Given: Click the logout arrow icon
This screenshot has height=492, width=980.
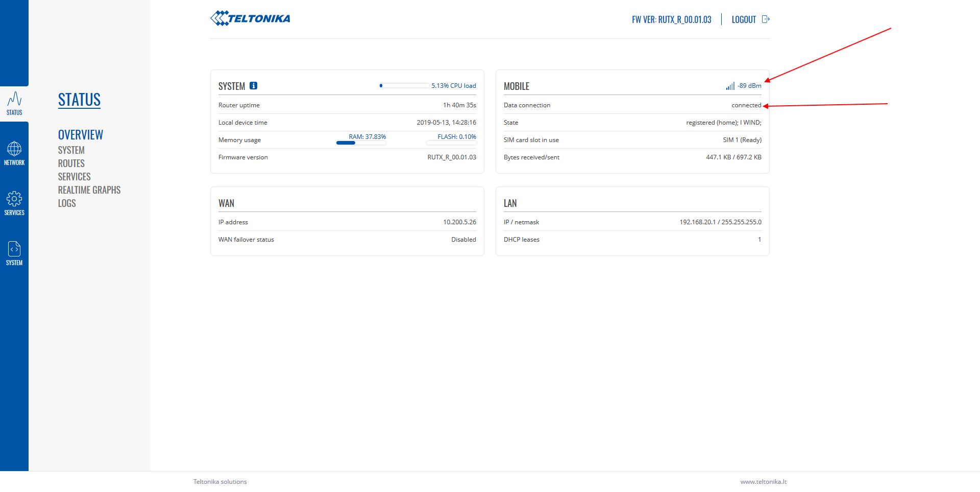Looking at the screenshot, I should point(766,19).
